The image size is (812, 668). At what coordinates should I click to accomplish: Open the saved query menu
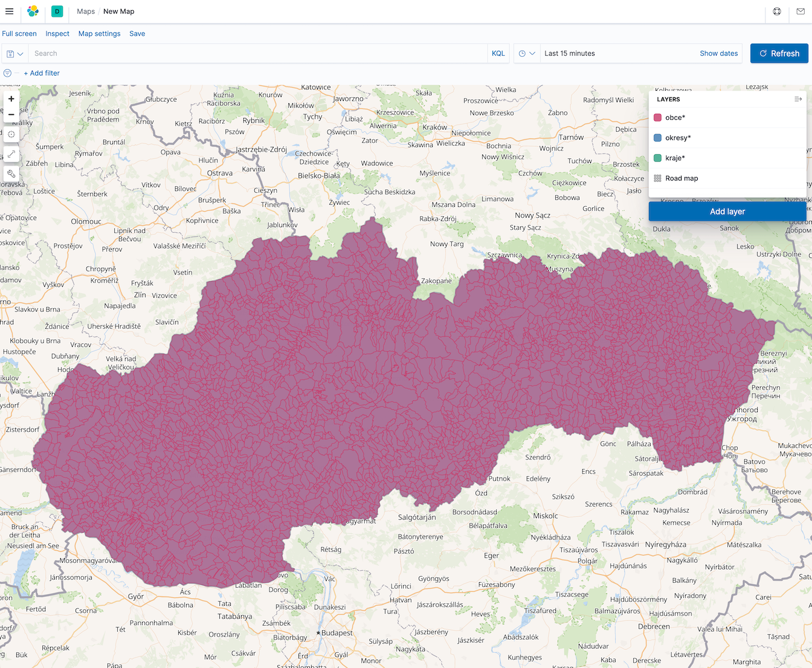point(14,54)
